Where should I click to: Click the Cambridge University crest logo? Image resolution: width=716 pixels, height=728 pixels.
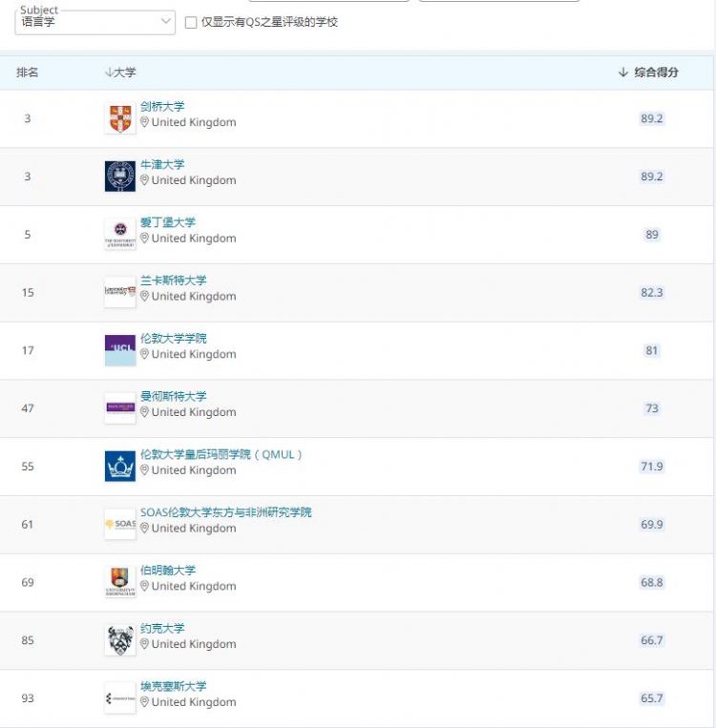pos(120,118)
